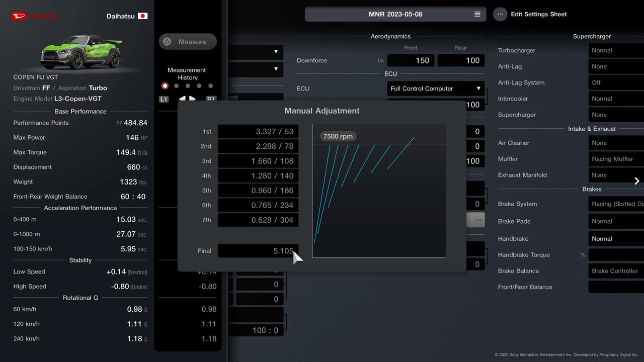Click the Daihatsu brand logo

tap(35, 16)
